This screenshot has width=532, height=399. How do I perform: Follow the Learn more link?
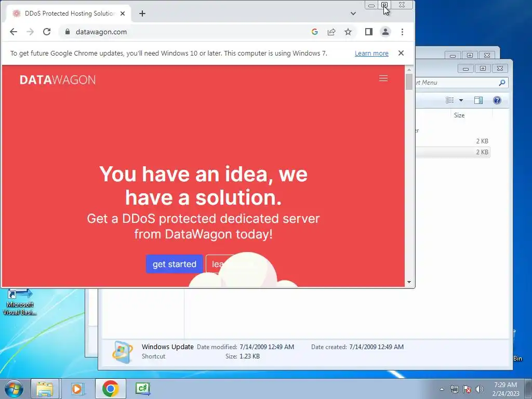371,54
